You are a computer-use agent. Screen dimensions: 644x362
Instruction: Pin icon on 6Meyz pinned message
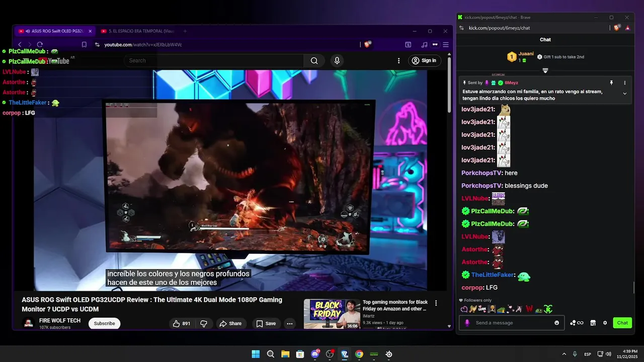[612, 82]
